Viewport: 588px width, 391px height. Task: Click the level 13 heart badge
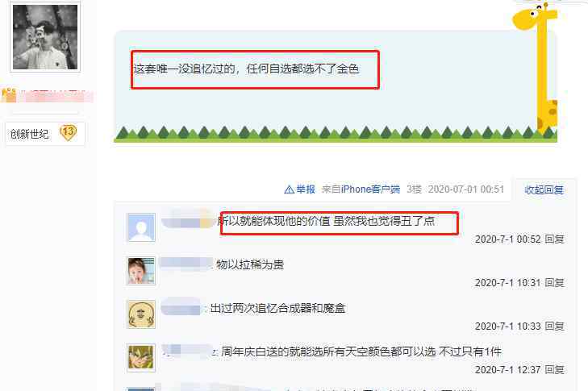coord(68,133)
